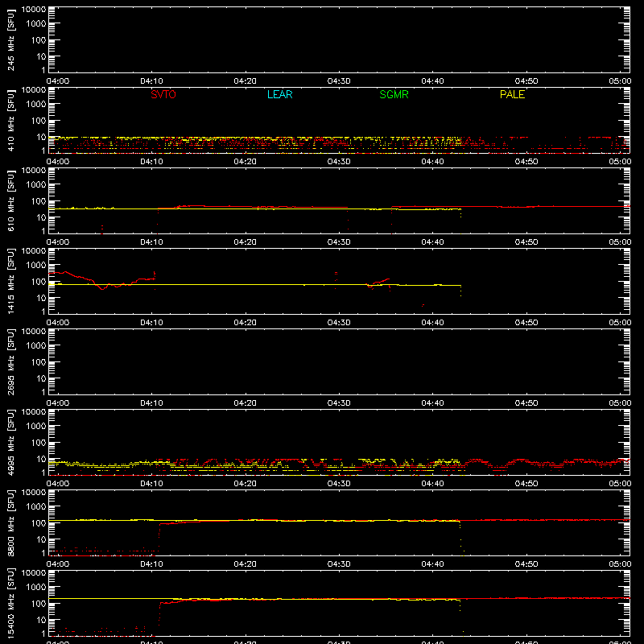
Task: Click the 10000 tick label on 245 MHz axis
Action: (33, 10)
